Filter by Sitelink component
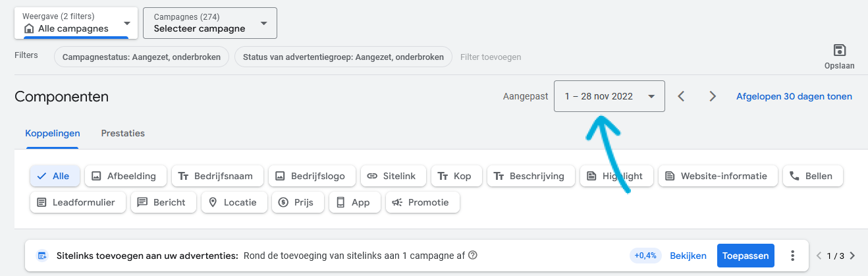Screen dimensions: 868x276 coord(393,176)
